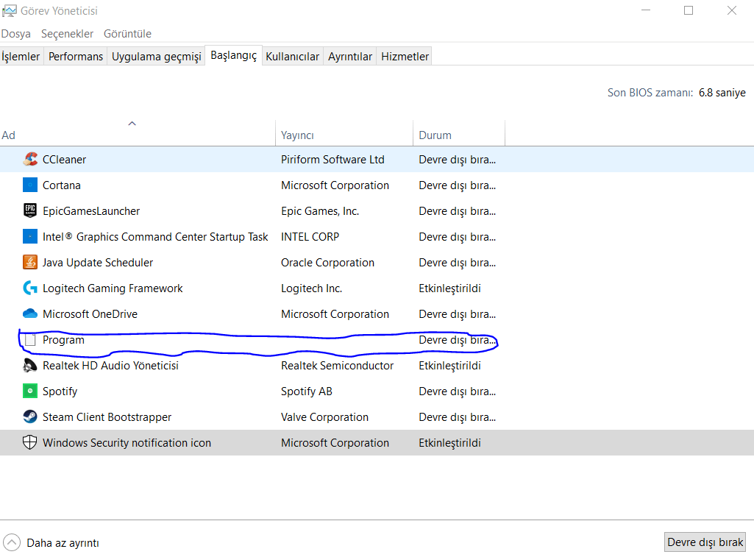Select Windows Security notification icon name
The height and width of the screenshot is (560, 754).
127,442
